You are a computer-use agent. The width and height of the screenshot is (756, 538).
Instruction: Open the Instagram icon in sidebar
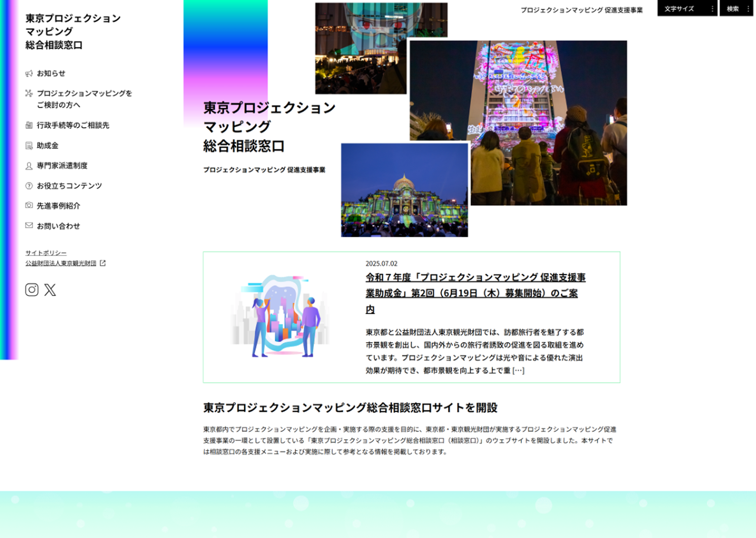click(x=32, y=290)
